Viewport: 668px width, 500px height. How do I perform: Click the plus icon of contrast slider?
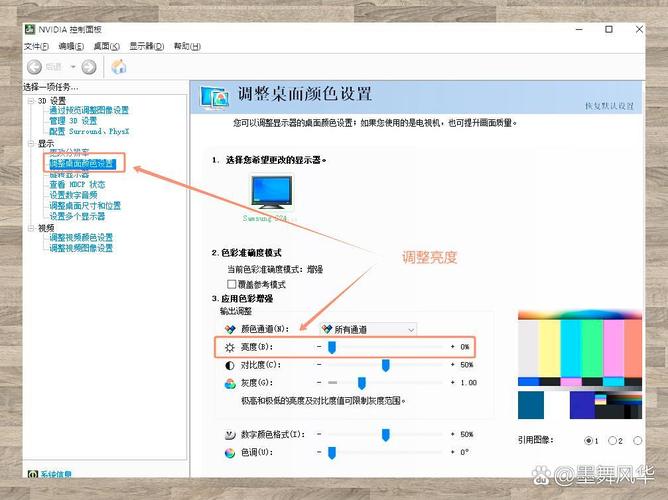coord(452,365)
